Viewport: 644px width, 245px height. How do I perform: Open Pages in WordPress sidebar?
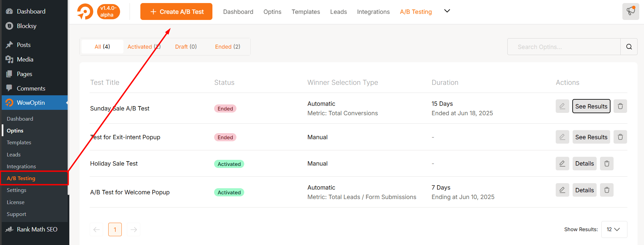tap(24, 74)
